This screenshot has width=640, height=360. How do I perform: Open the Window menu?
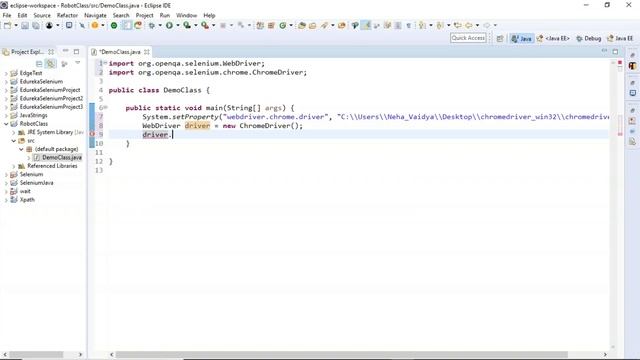(x=187, y=15)
